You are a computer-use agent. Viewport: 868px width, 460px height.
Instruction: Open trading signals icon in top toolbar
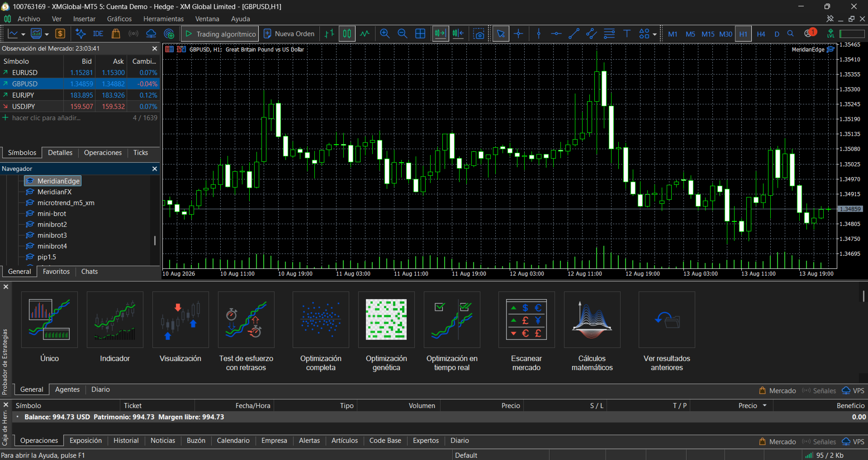(x=133, y=34)
